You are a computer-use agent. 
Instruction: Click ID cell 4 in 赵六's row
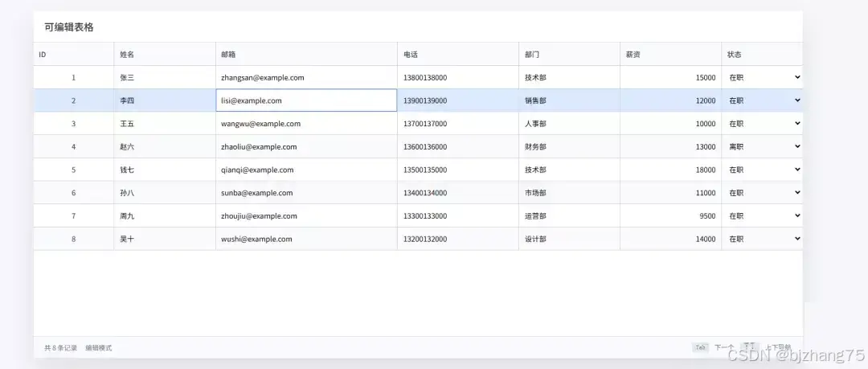(x=74, y=147)
